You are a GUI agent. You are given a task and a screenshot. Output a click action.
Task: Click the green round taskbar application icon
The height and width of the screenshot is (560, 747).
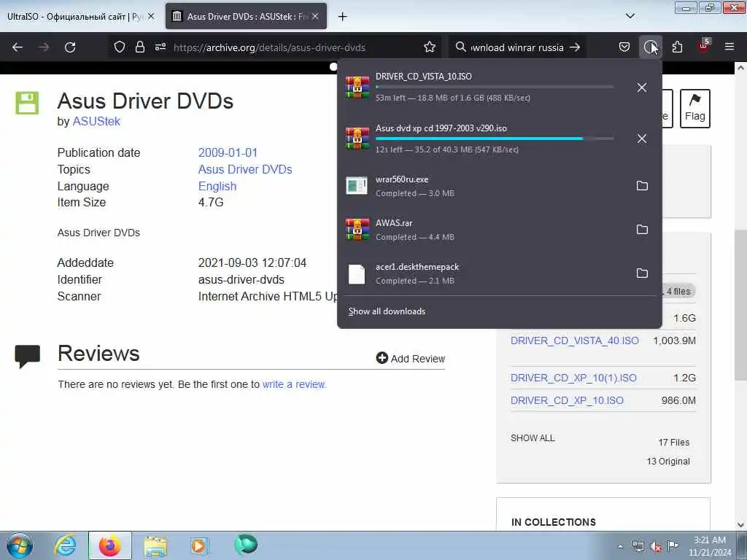pyautogui.click(x=246, y=545)
